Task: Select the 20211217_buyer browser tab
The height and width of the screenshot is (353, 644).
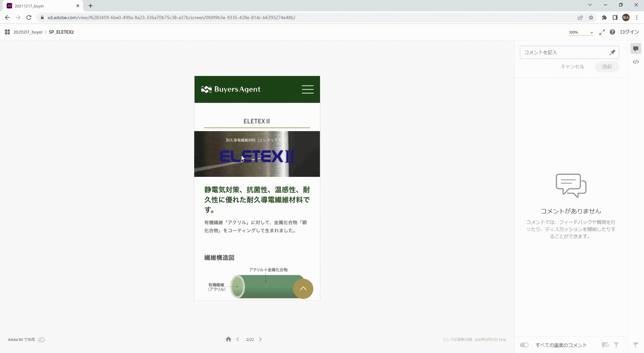Action: coord(44,6)
